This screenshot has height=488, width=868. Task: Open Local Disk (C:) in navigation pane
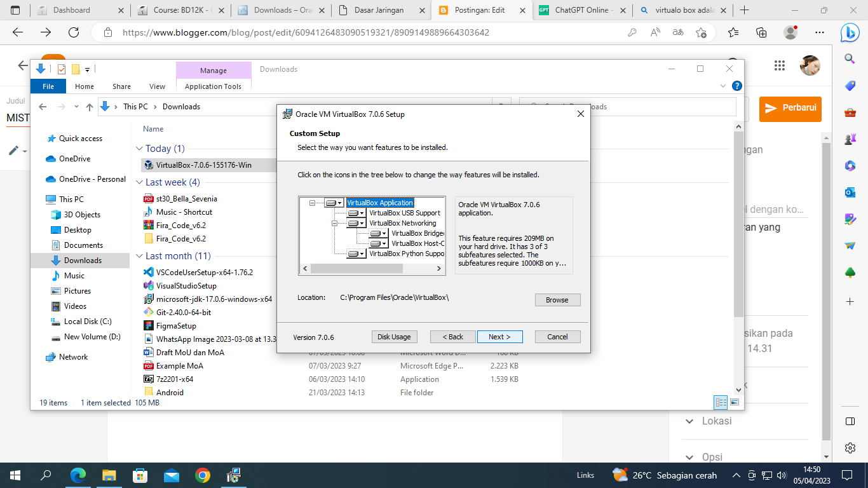87,322
